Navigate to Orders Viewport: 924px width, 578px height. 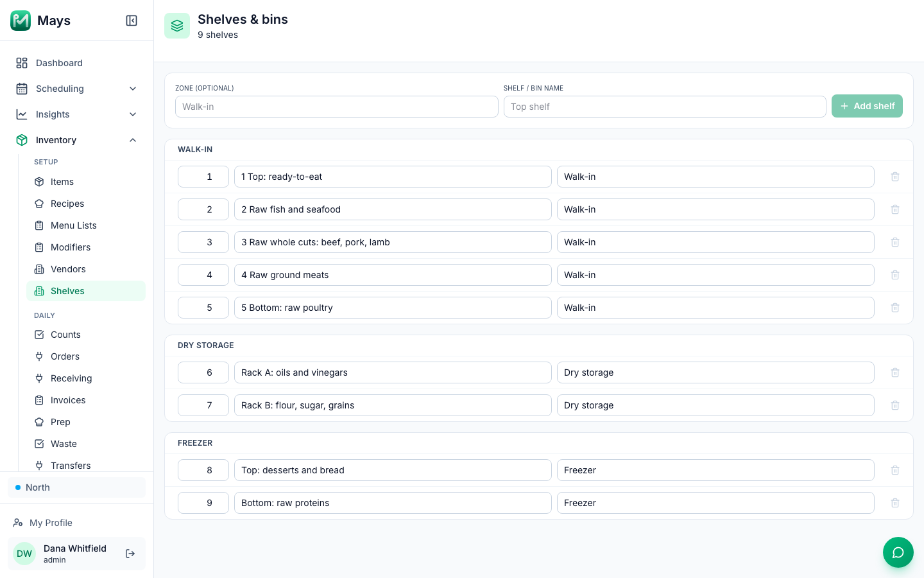point(86,356)
